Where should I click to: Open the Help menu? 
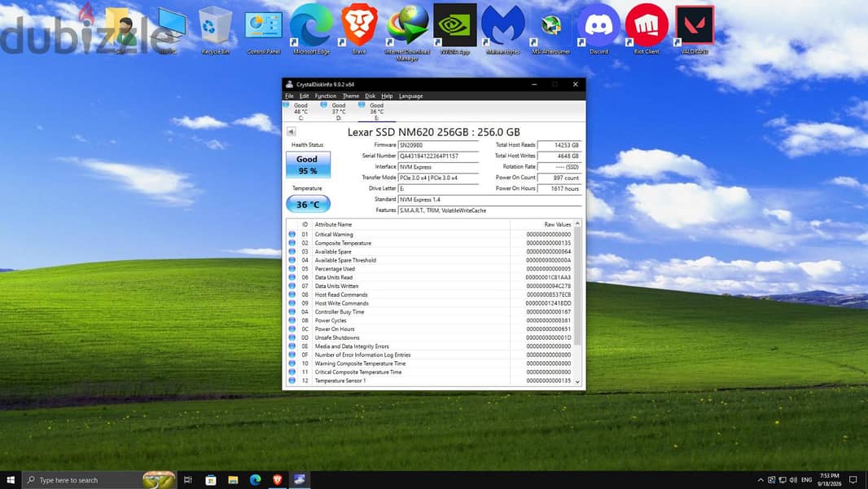tap(387, 96)
